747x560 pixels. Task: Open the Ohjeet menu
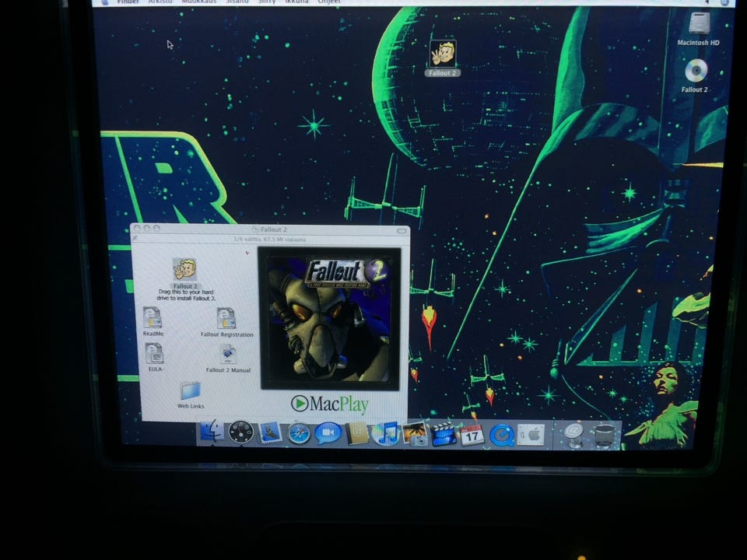[329, 2]
